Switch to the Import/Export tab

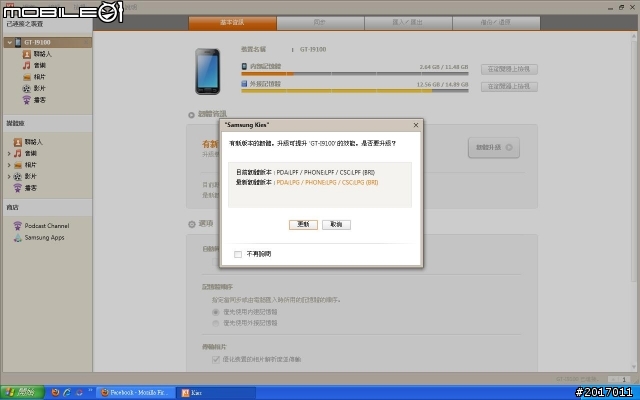point(408,22)
